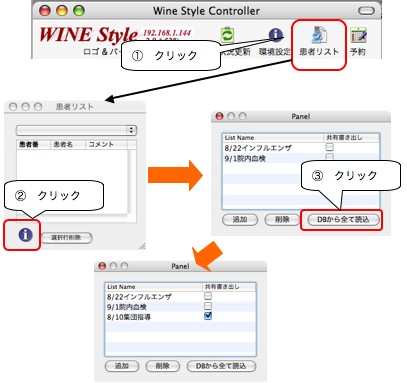Viewport: 407px width, 383px height.
Task: Select 9/1院内血検 row in lower Panel
Action: [x=180, y=307]
